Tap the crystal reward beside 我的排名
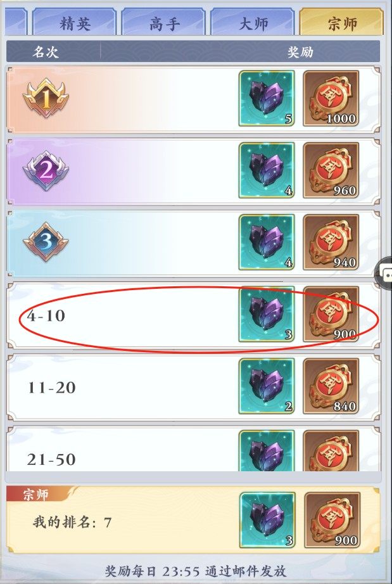Screen dimensions: 392x584 [267, 520]
